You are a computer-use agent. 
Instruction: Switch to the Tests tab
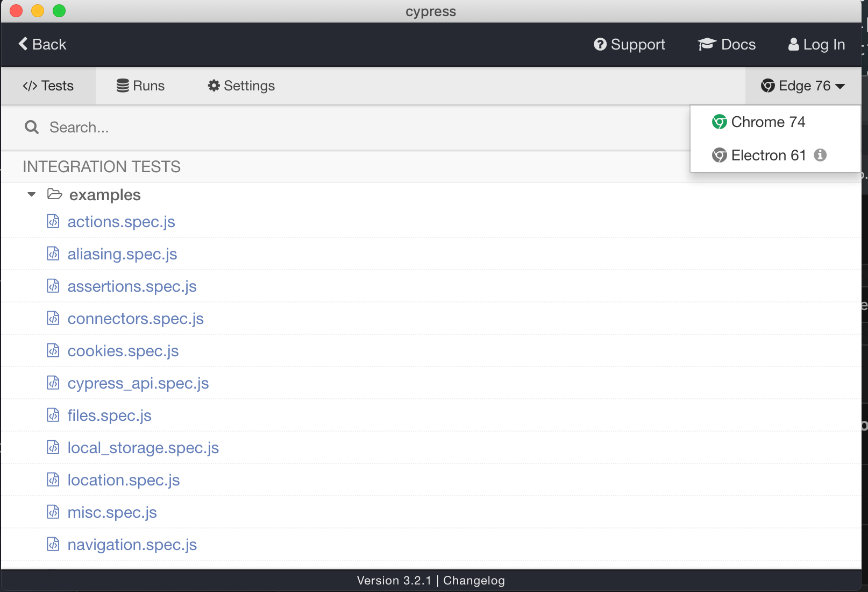(x=48, y=86)
